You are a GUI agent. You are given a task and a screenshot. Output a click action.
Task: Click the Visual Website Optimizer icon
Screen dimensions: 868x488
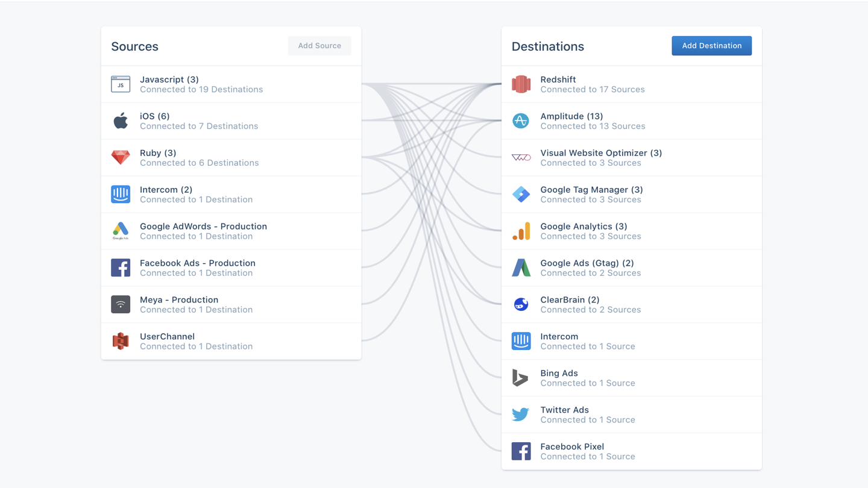[521, 158]
